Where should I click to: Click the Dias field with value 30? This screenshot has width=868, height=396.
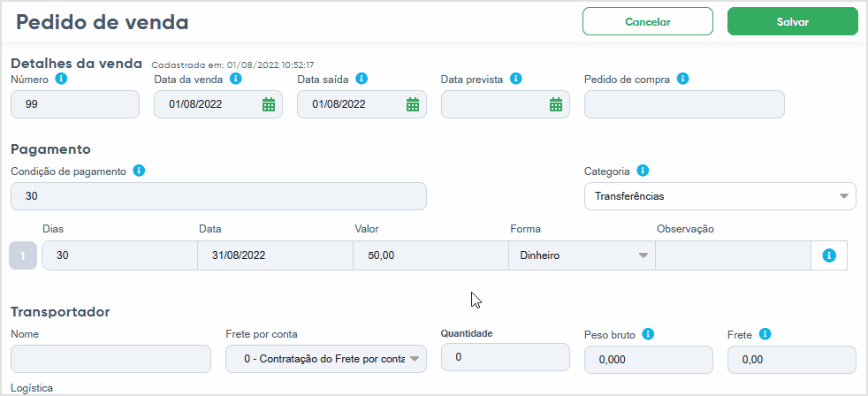tap(119, 255)
